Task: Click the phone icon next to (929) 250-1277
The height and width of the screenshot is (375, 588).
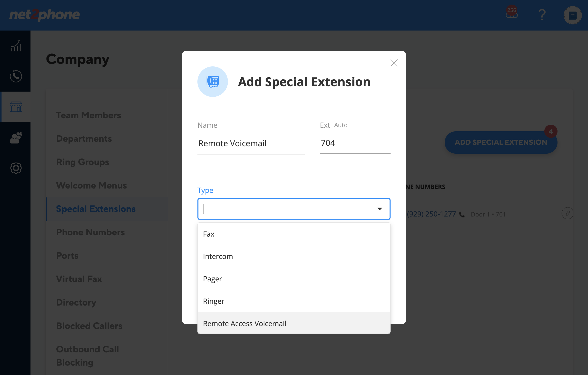Action: 462,215
